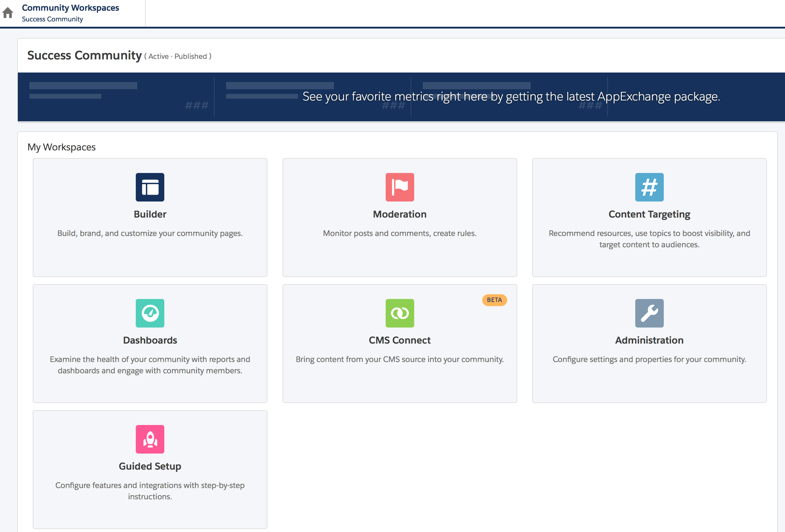Click 'Bring content from your CMS source' description

(x=400, y=359)
